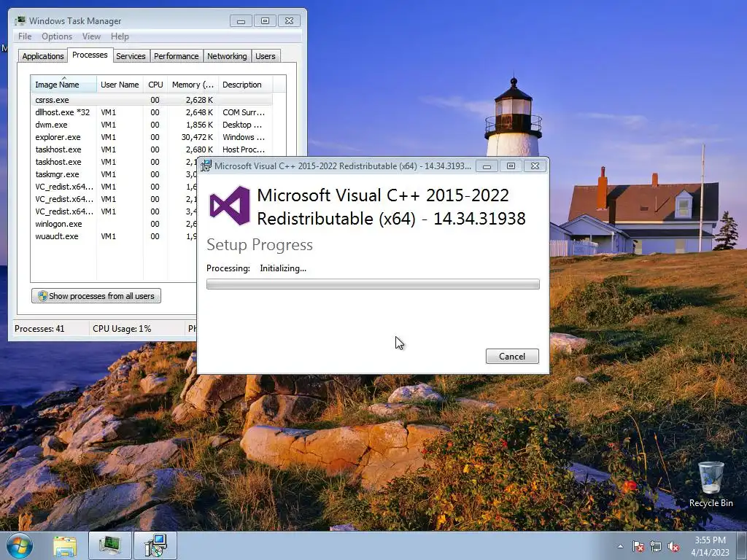
Task: Sort by the User Name column header
Action: [x=120, y=84]
